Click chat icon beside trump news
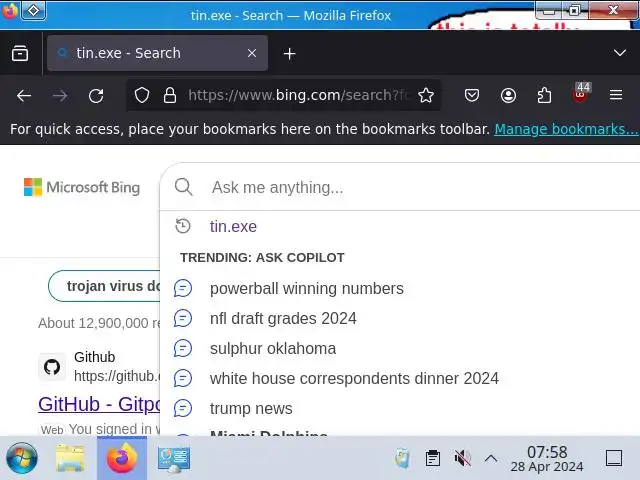This screenshot has width=640, height=480. tap(182, 408)
